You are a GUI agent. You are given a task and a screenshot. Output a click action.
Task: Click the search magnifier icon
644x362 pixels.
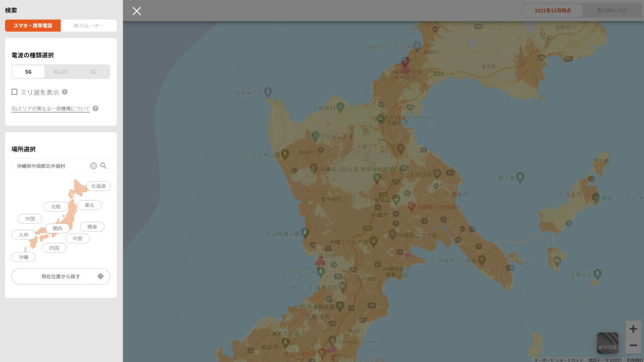103,165
